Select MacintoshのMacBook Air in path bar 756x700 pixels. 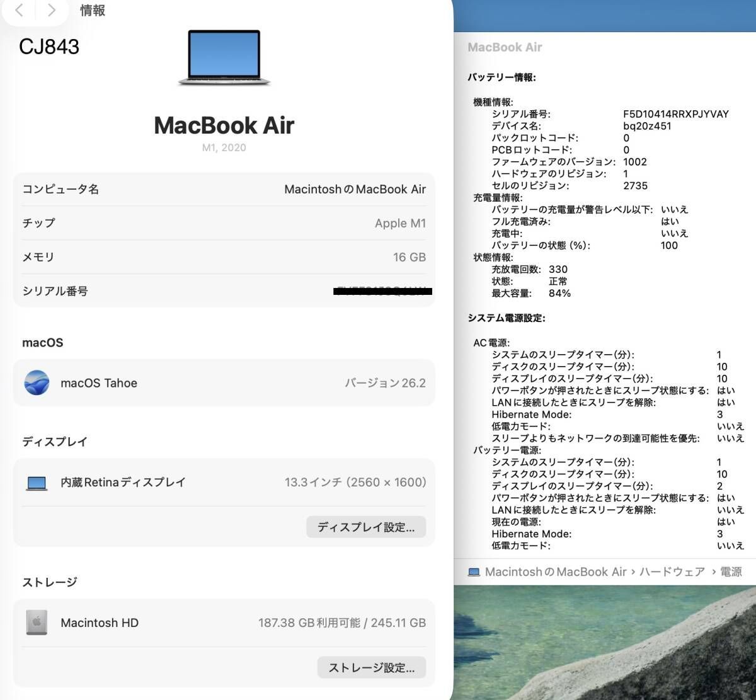click(x=555, y=572)
